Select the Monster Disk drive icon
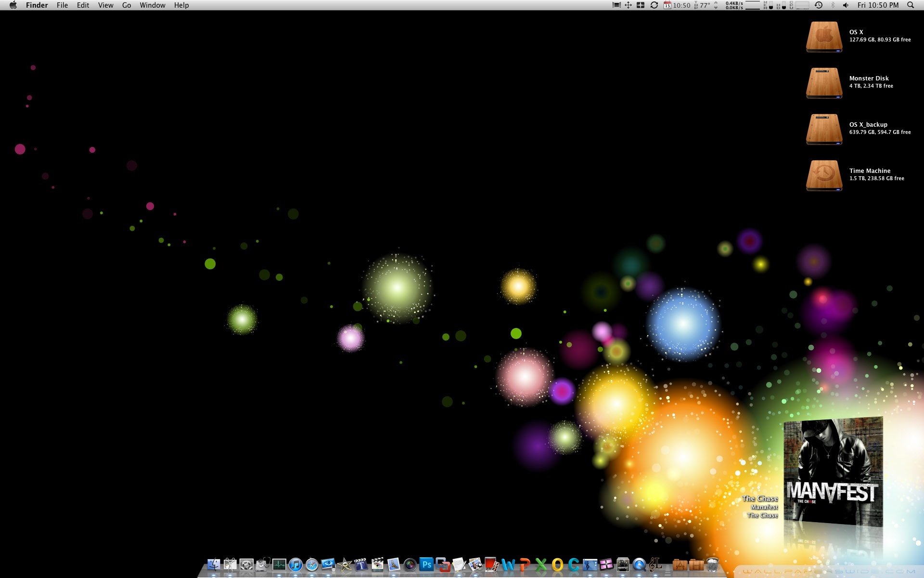924x578 pixels. (824, 83)
